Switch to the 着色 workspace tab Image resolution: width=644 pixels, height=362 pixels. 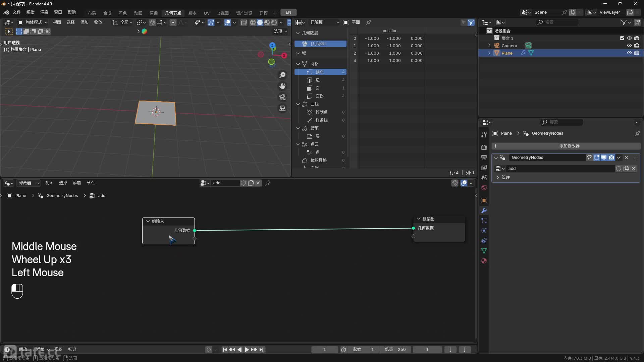[123, 13]
